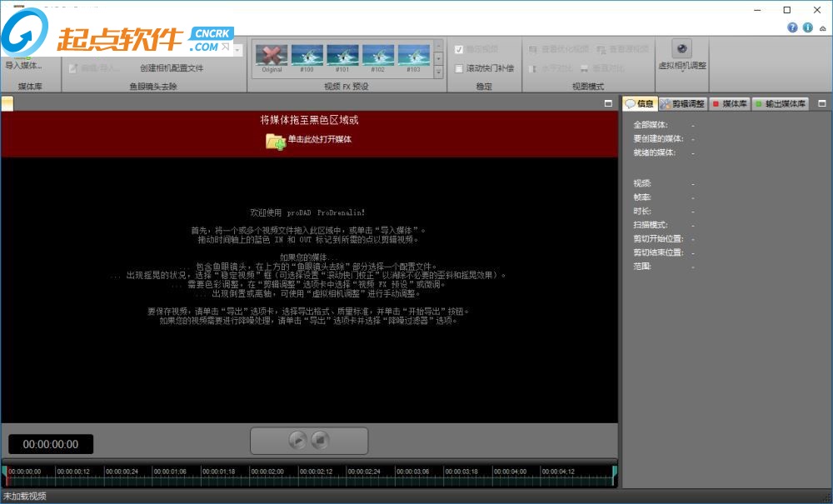Open the 虚拟相机调整 camera icon
The image size is (833, 504).
pyautogui.click(x=681, y=49)
